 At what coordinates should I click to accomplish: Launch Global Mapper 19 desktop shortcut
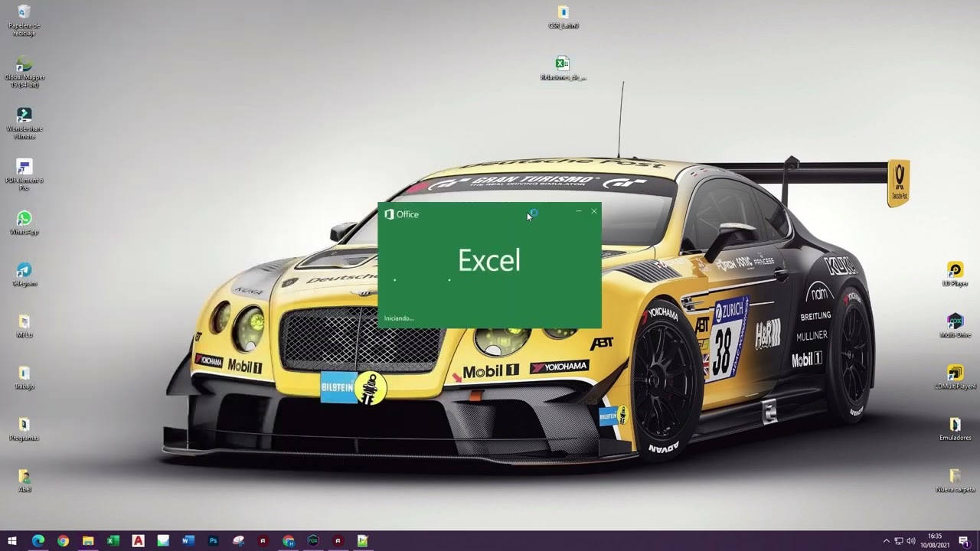[24, 72]
